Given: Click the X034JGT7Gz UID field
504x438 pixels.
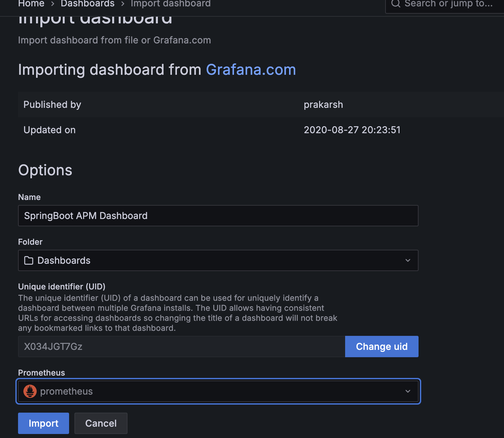Looking at the screenshot, I should (x=182, y=347).
